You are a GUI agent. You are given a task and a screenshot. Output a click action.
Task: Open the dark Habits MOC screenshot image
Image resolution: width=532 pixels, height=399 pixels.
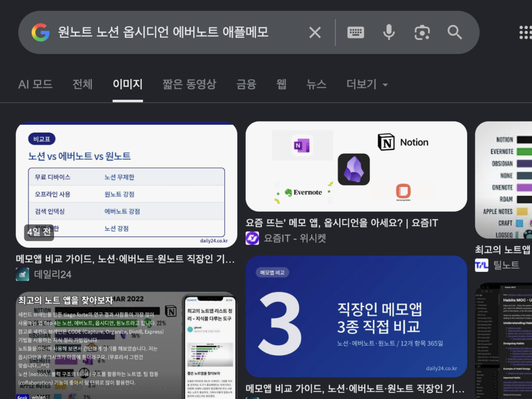(x=503, y=341)
